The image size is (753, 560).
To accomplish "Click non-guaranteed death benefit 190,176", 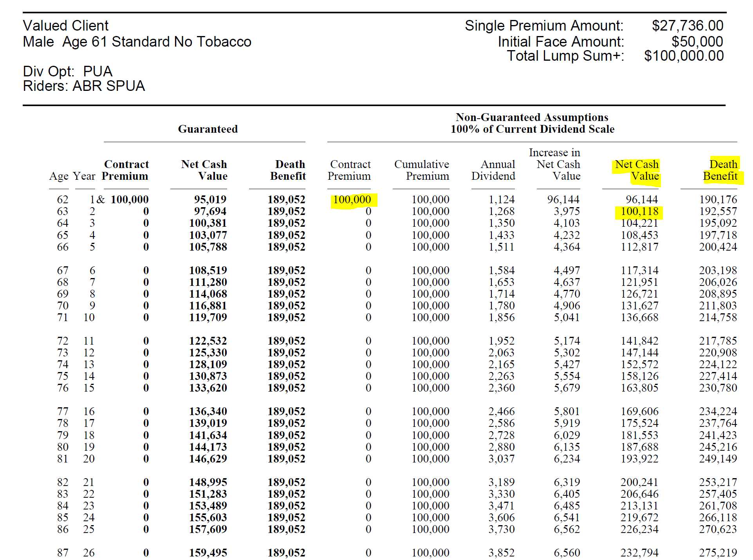I will [x=718, y=199].
